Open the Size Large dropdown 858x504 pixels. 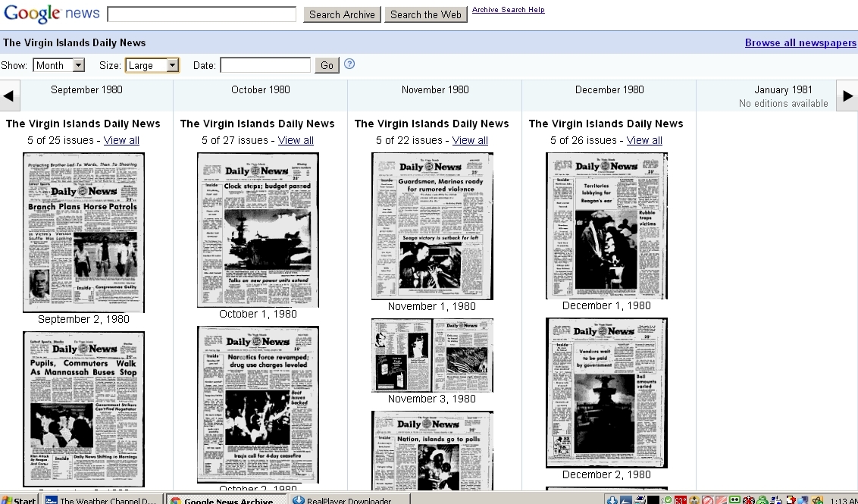[152, 65]
